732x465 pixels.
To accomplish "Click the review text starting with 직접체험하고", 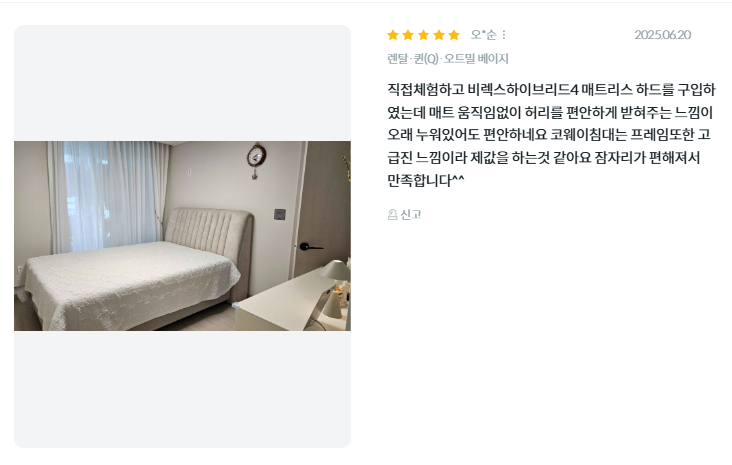I will pyautogui.click(x=551, y=134).
